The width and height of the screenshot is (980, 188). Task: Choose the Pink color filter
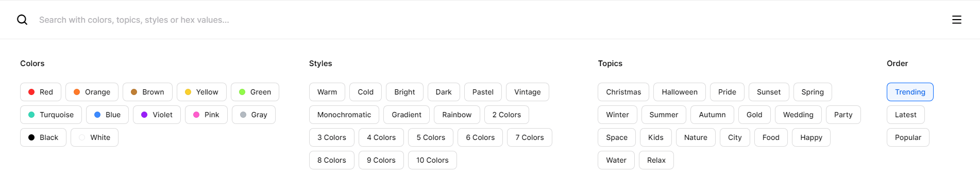point(206,115)
